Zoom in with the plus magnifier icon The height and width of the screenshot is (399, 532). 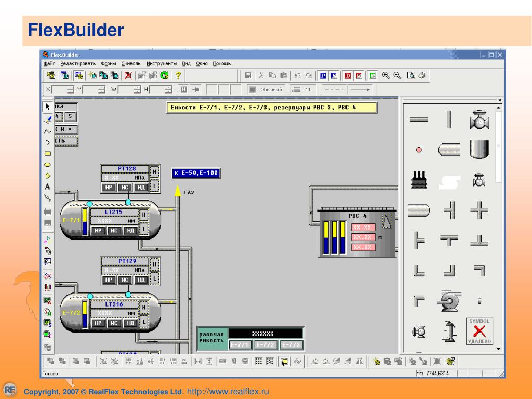pos(386,75)
